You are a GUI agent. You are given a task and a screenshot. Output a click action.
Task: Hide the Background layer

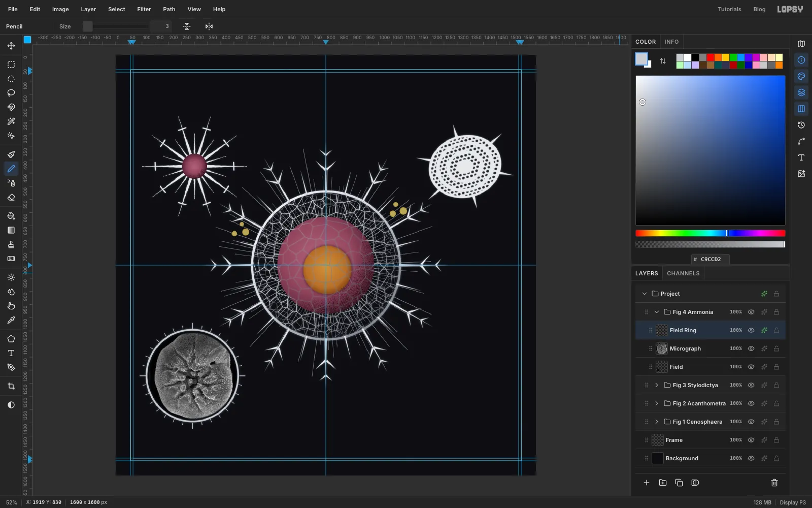751,458
